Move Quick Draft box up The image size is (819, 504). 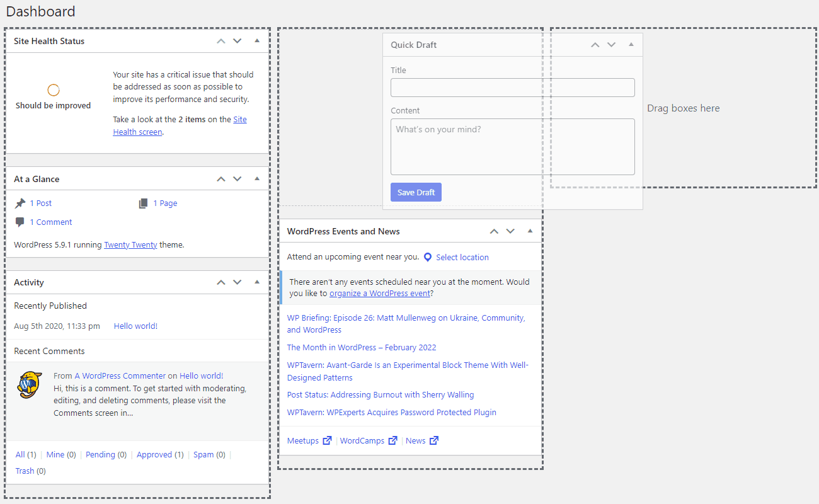click(x=595, y=45)
